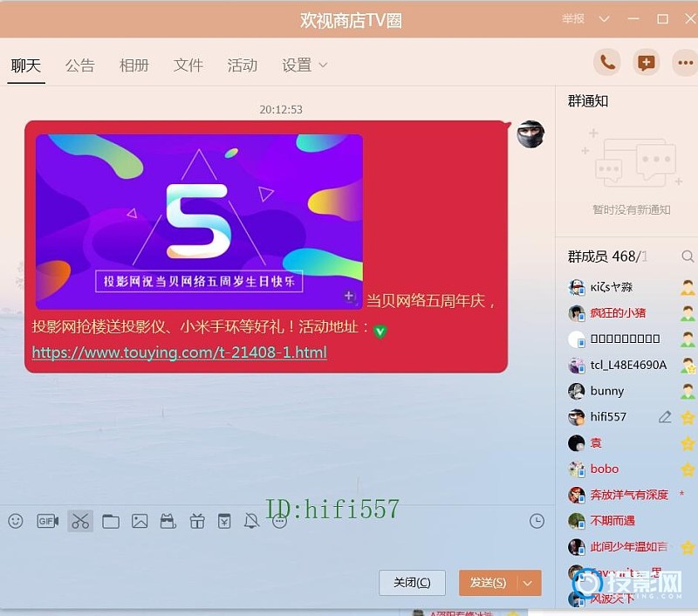
Task: Click the sender's masked avatar
Action: [x=530, y=134]
